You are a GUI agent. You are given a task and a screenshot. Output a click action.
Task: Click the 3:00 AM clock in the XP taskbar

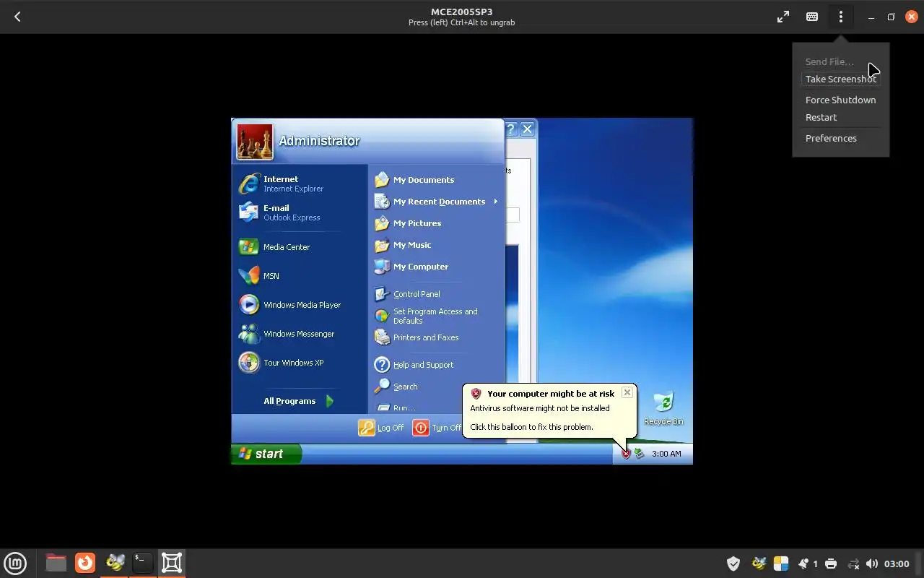point(666,454)
